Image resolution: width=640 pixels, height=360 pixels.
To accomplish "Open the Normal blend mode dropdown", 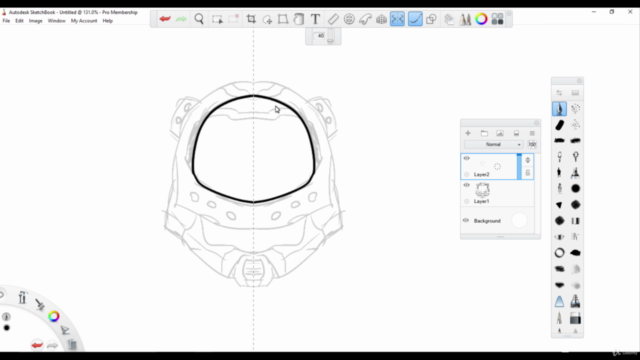I will point(493,144).
